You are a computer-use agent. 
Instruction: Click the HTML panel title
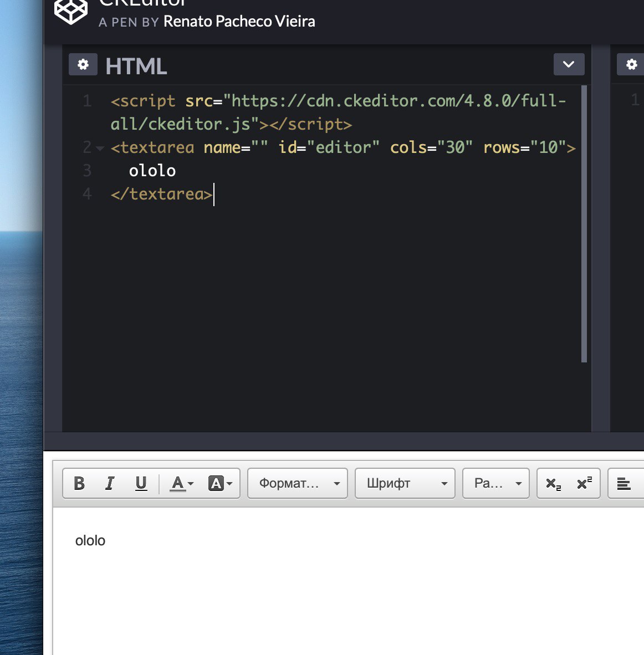pyautogui.click(x=136, y=66)
